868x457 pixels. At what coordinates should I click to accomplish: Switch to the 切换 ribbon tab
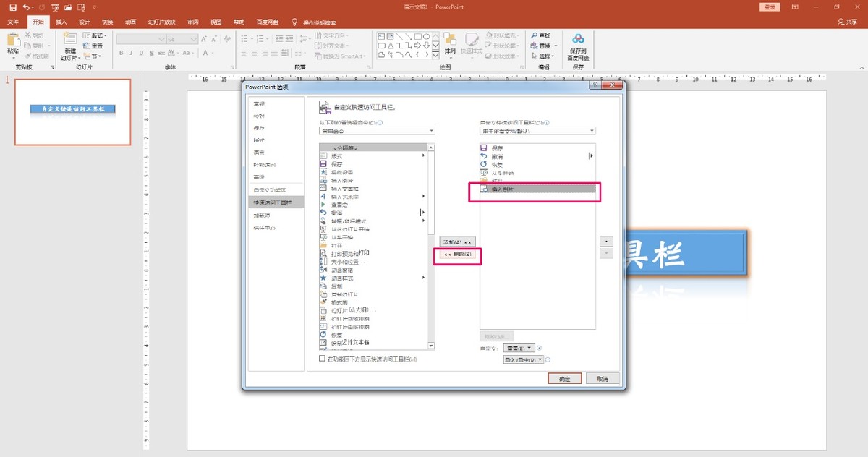click(x=107, y=22)
